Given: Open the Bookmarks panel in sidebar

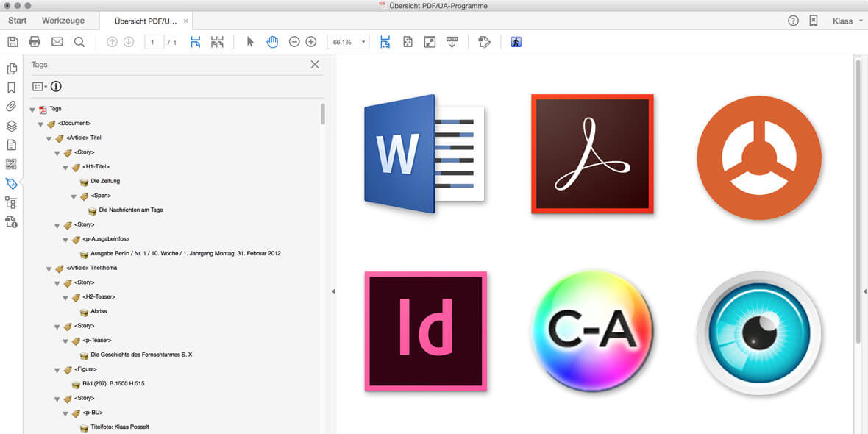Looking at the screenshot, I should [11, 88].
